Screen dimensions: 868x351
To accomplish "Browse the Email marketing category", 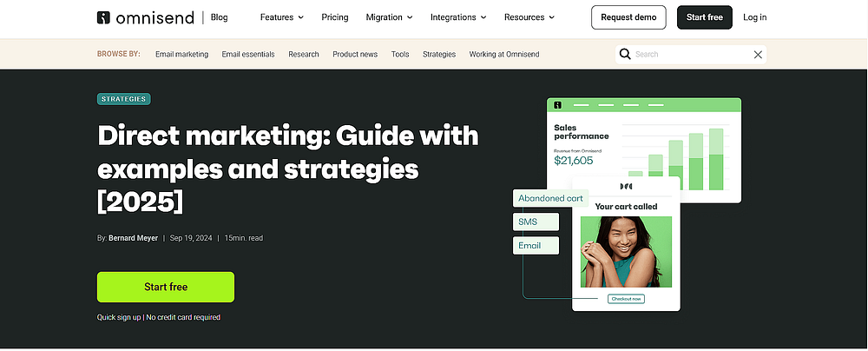I will [181, 55].
